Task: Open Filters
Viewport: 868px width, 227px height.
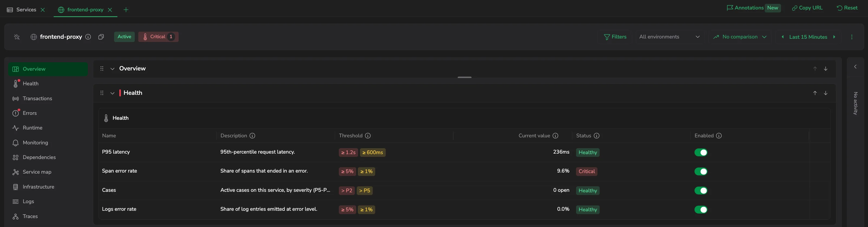Action: coord(615,37)
